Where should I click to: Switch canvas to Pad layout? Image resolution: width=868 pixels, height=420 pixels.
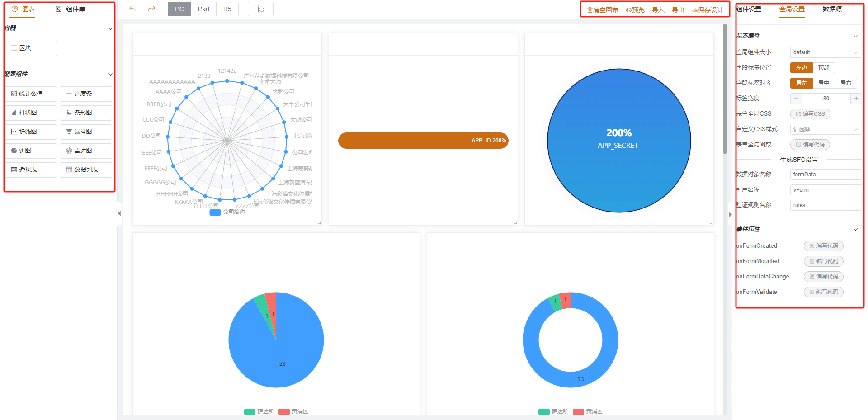(203, 9)
